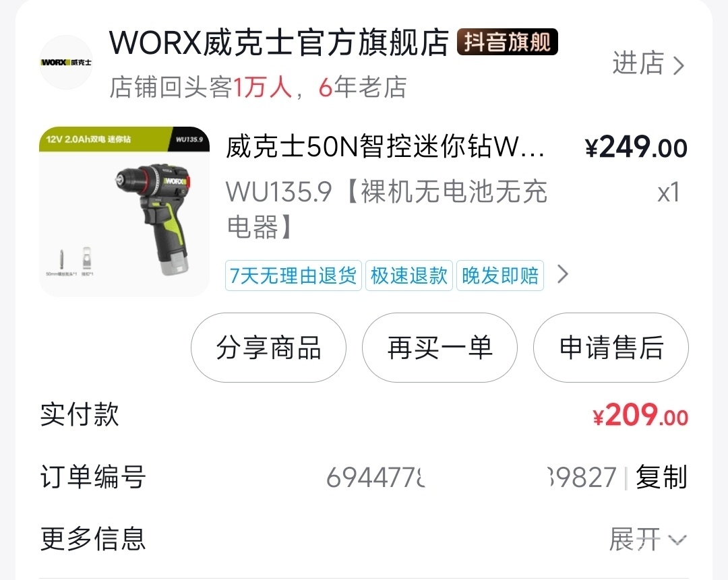The height and width of the screenshot is (580, 728).
Task: Tap the 7天无理由退货 tag
Action: pyautogui.click(x=293, y=276)
